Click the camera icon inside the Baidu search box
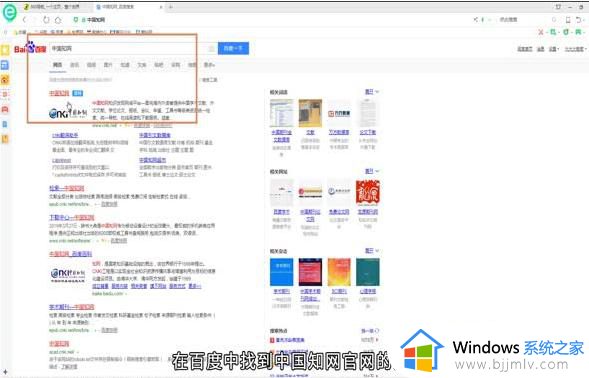This screenshot has width=589, height=378. [211, 48]
